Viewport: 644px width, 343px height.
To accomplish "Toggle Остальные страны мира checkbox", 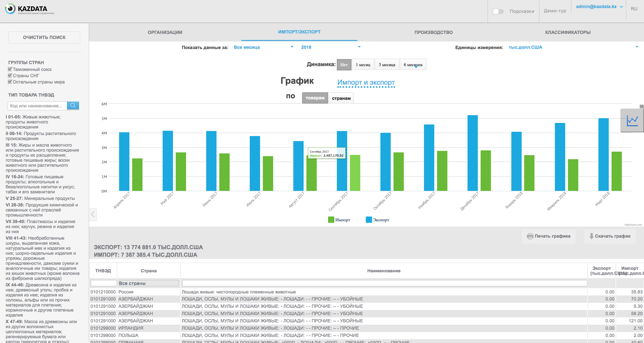I will 10,82.
